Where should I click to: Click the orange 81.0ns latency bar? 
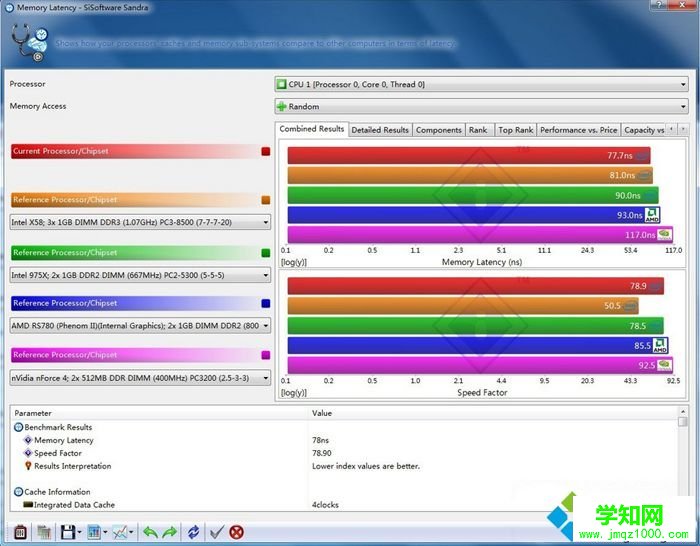click(x=470, y=175)
